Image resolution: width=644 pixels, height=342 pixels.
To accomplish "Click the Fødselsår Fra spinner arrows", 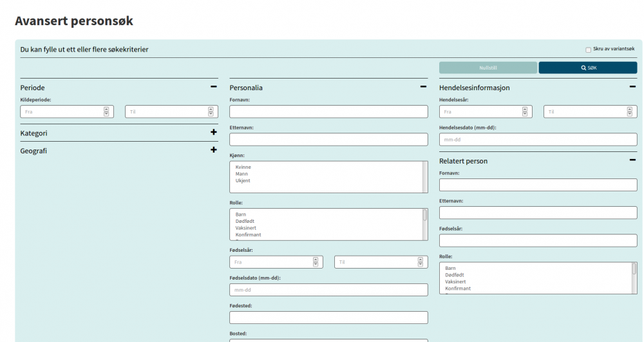I will pyautogui.click(x=316, y=262).
